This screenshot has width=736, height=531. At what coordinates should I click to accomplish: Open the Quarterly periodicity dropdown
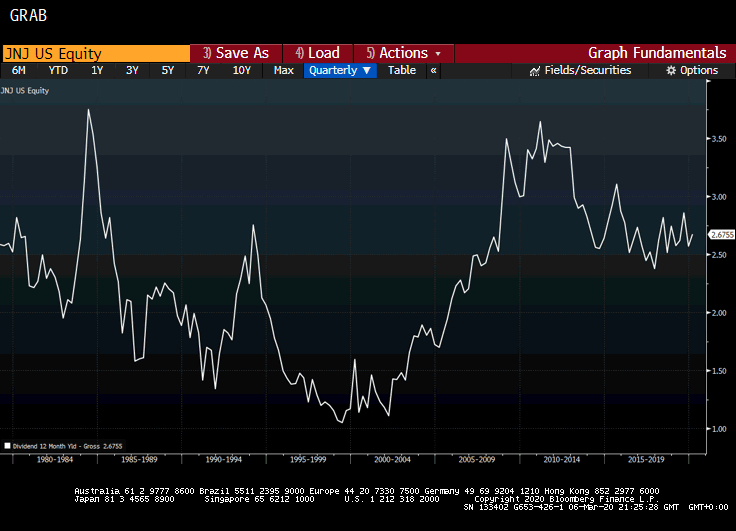pyautogui.click(x=340, y=70)
